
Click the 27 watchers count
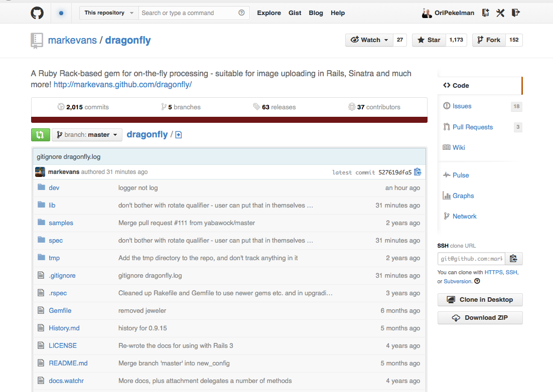(x=400, y=40)
